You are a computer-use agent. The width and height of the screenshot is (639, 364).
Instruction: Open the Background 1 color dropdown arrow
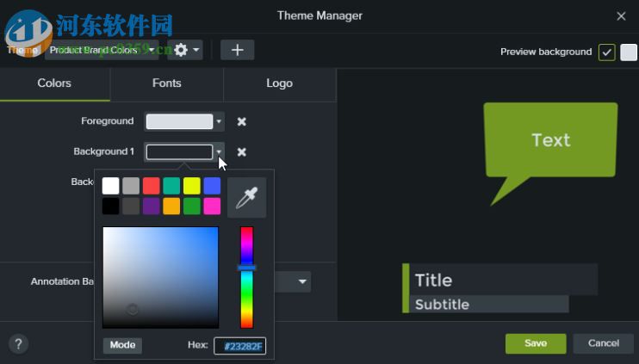pos(219,151)
